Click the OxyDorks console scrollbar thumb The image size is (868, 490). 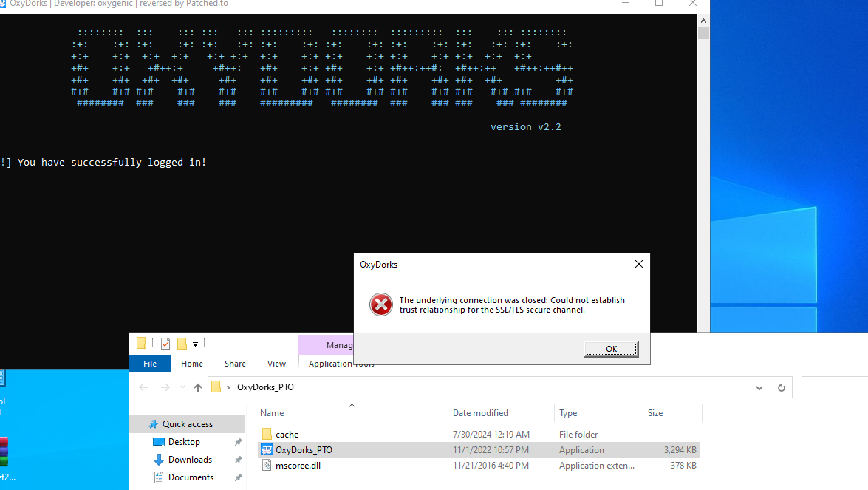click(x=703, y=33)
